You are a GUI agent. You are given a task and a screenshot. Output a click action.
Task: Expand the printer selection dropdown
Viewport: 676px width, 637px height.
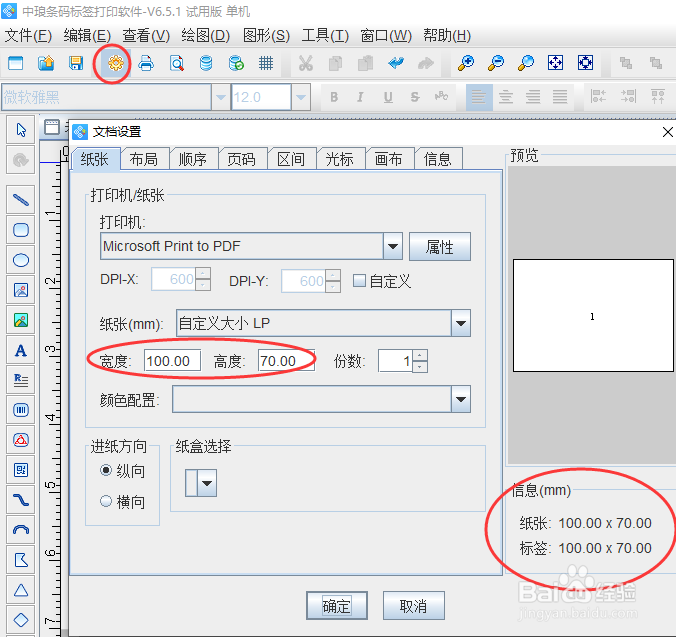(x=393, y=246)
